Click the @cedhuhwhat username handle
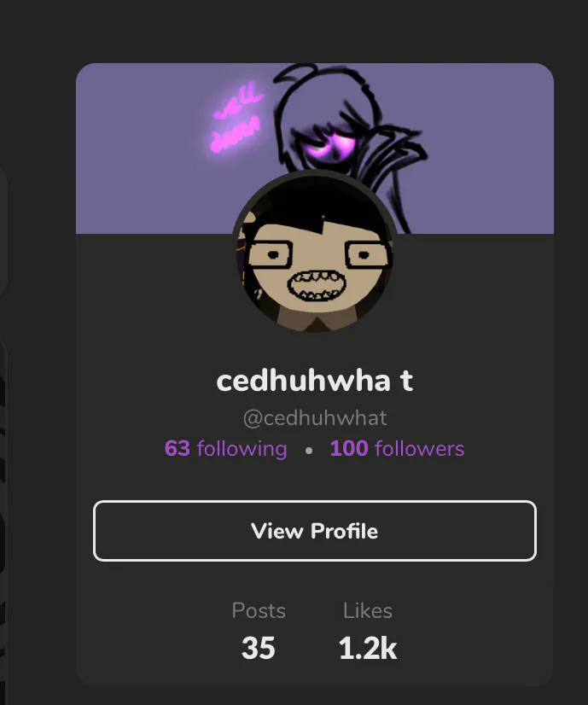This screenshot has height=705, width=588. (315, 418)
